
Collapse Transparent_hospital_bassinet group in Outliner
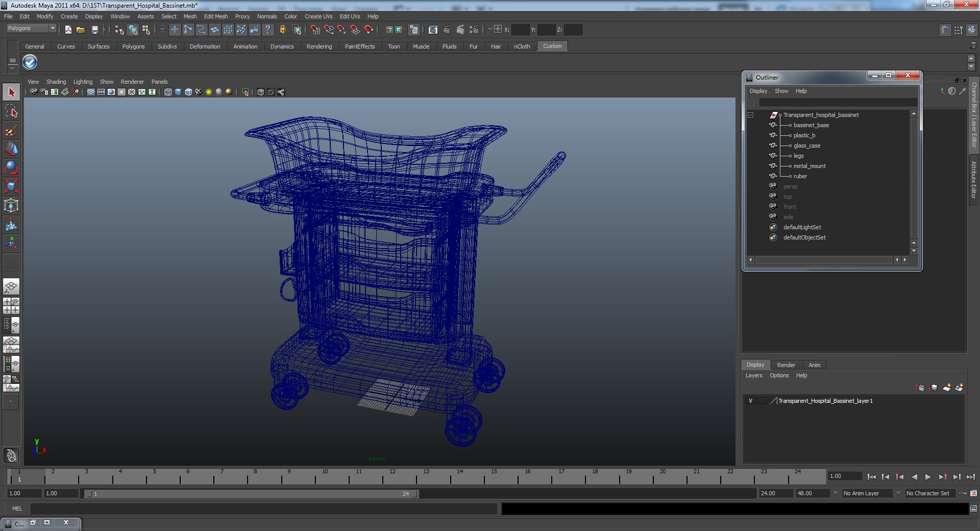click(751, 115)
